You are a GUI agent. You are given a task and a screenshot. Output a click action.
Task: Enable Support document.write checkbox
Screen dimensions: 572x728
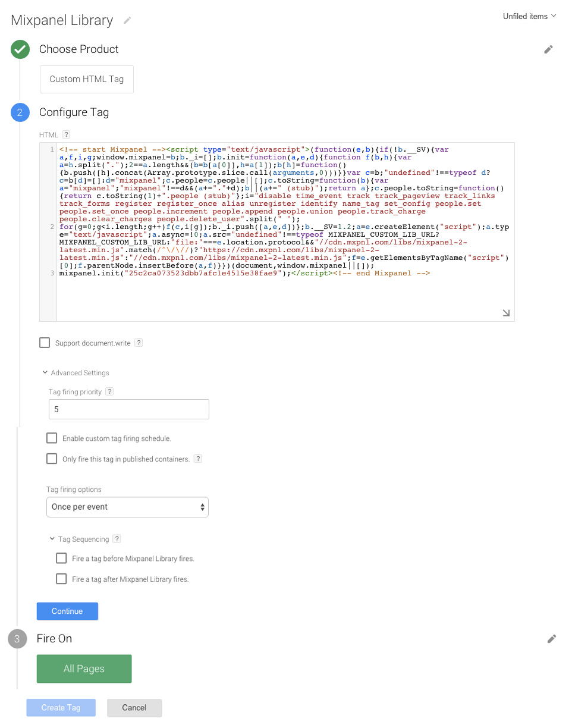[45, 343]
